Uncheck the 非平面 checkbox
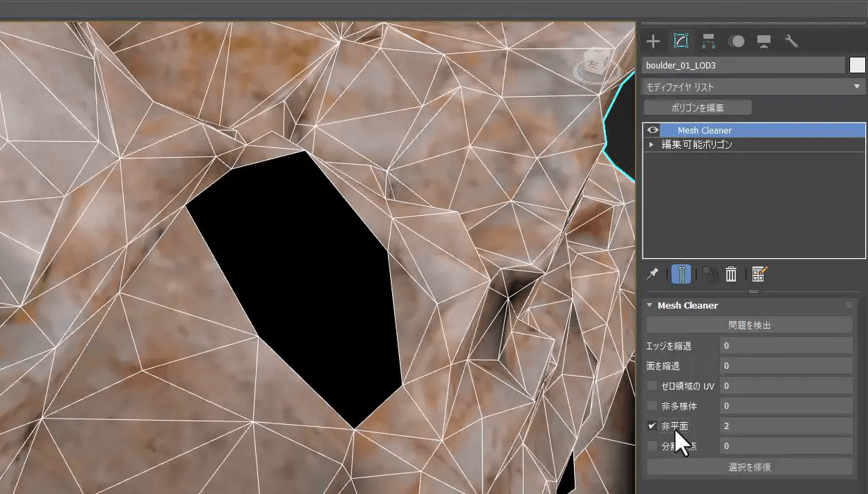The image size is (868, 494). coord(652,426)
